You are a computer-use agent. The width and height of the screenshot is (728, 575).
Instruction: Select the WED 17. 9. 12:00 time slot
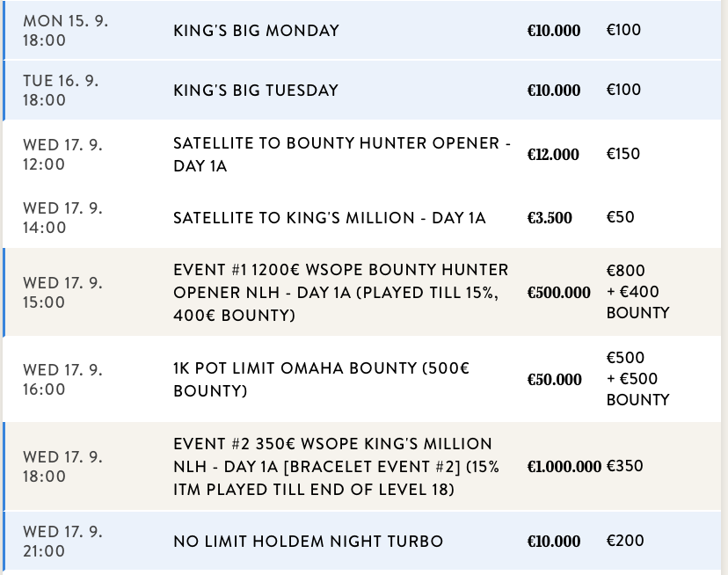62,155
